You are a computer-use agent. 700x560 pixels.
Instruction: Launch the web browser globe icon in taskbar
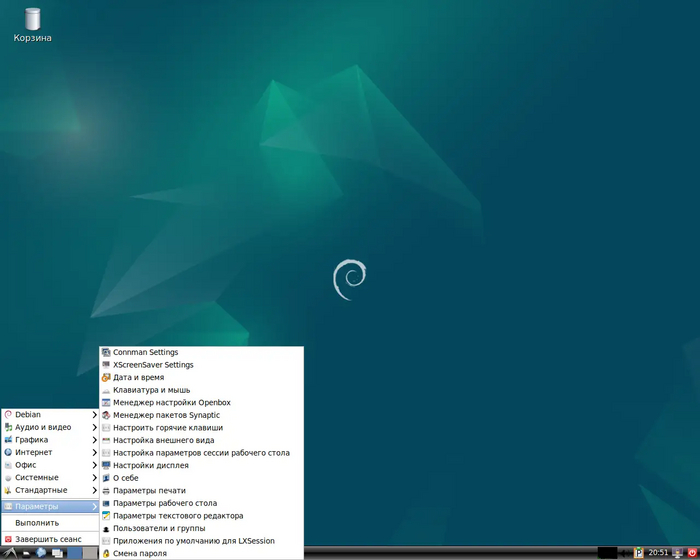point(41,553)
